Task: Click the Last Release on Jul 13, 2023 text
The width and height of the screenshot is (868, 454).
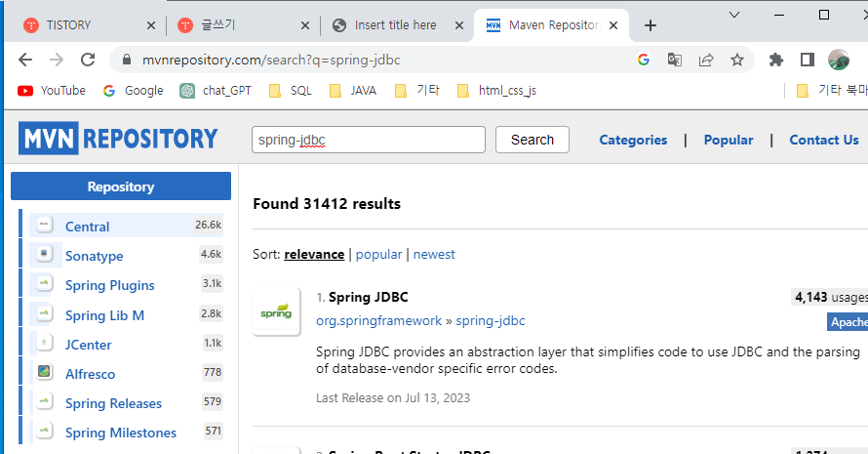Action: click(x=393, y=398)
